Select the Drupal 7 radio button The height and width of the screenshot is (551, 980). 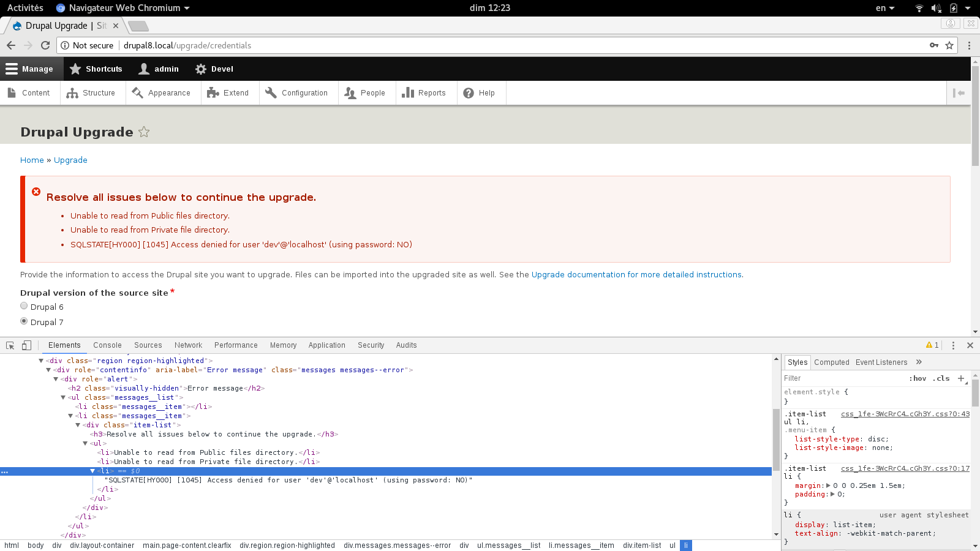click(x=24, y=321)
